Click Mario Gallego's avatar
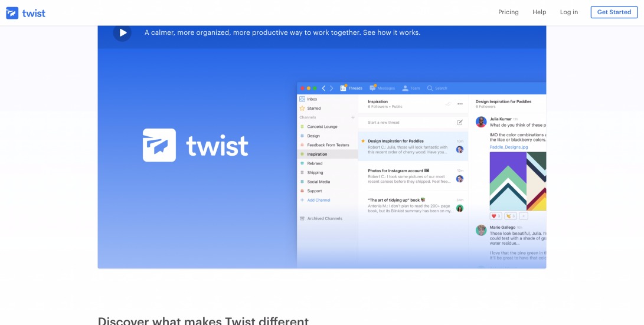 (x=481, y=230)
